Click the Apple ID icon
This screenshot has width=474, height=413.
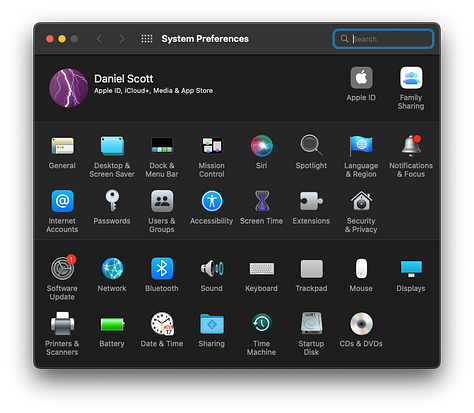tap(361, 78)
